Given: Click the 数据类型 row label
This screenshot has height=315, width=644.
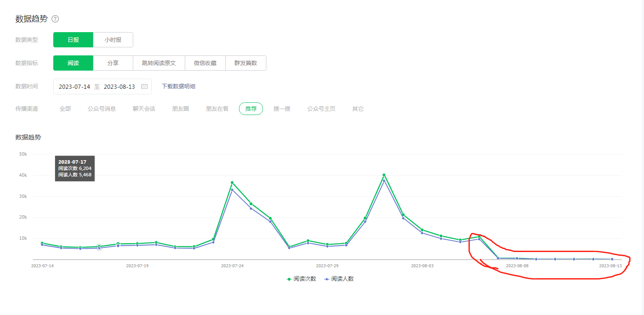Looking at the screenshot, I should [27, 40].
